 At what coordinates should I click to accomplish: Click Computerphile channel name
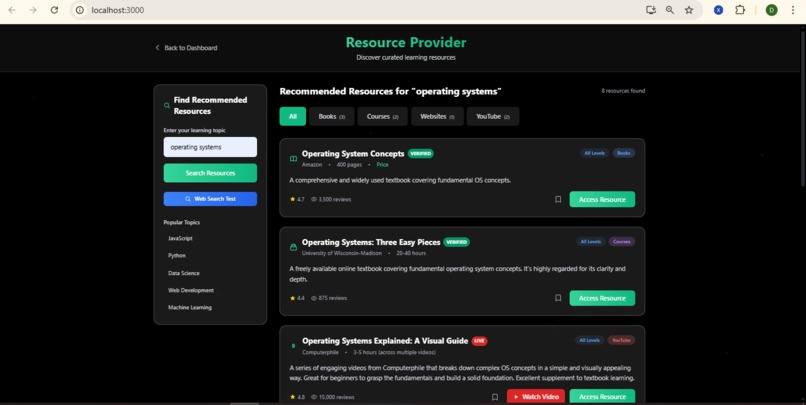[320, 352]
